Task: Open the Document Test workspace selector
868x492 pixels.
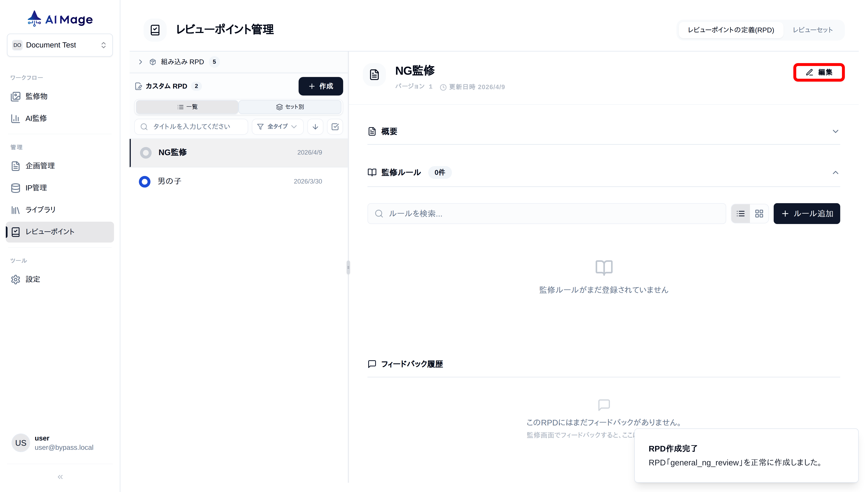Action: [59, 45]
